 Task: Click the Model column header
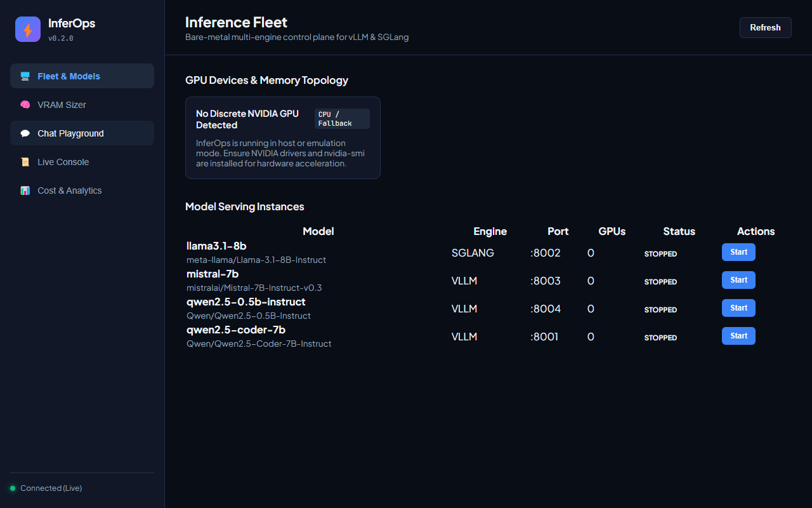click(x=318, y=231)
